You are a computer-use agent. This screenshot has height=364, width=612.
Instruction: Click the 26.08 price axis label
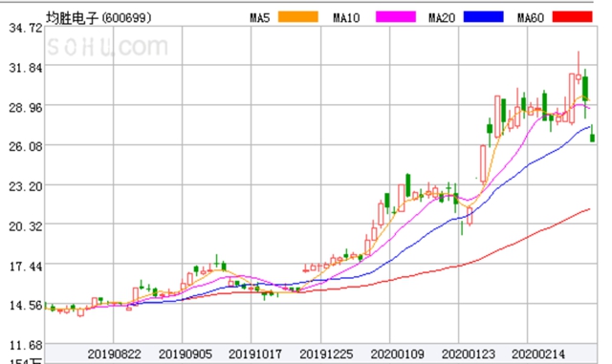[26, 147]
